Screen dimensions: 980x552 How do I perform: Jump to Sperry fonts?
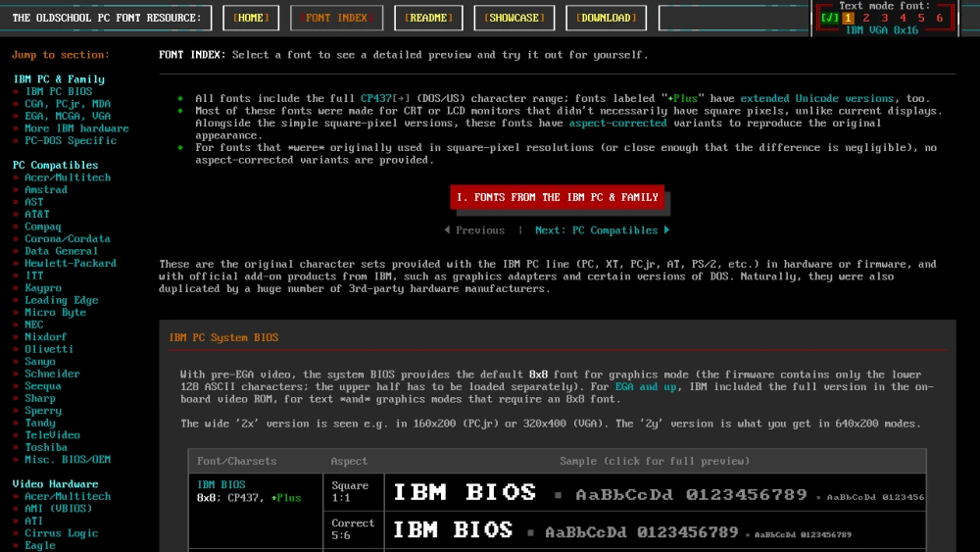42,410
